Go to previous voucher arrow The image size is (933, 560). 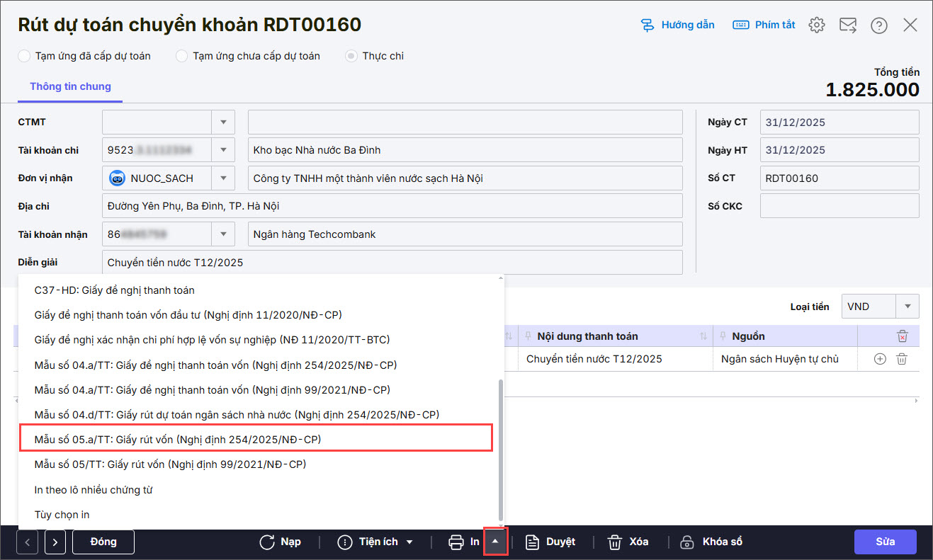click(x=28, y=542)
